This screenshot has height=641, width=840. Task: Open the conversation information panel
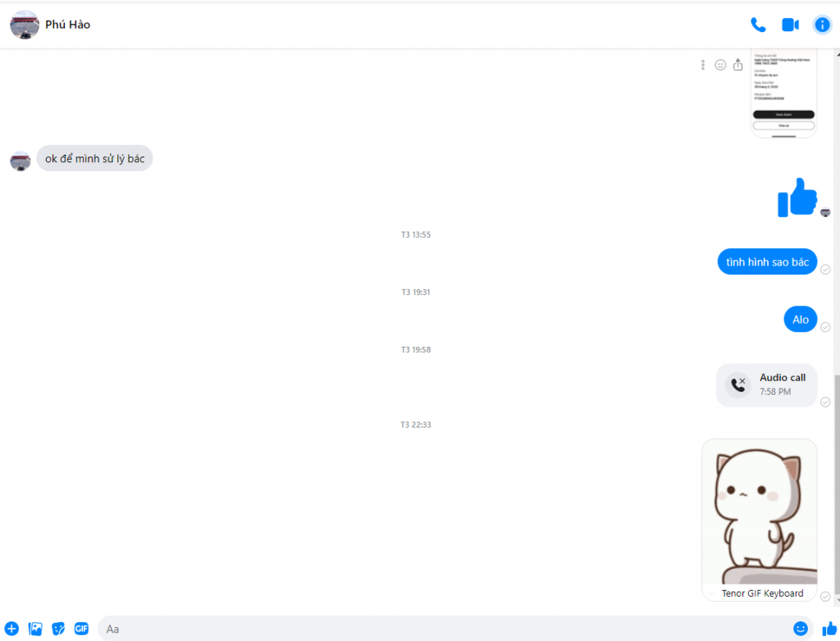(822, 25)
